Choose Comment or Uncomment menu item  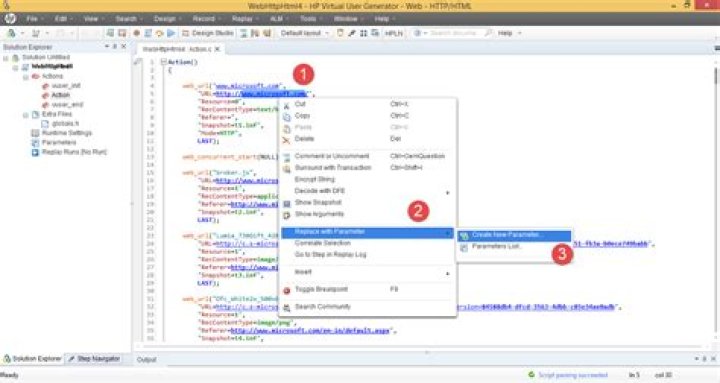tap(367, 156)
